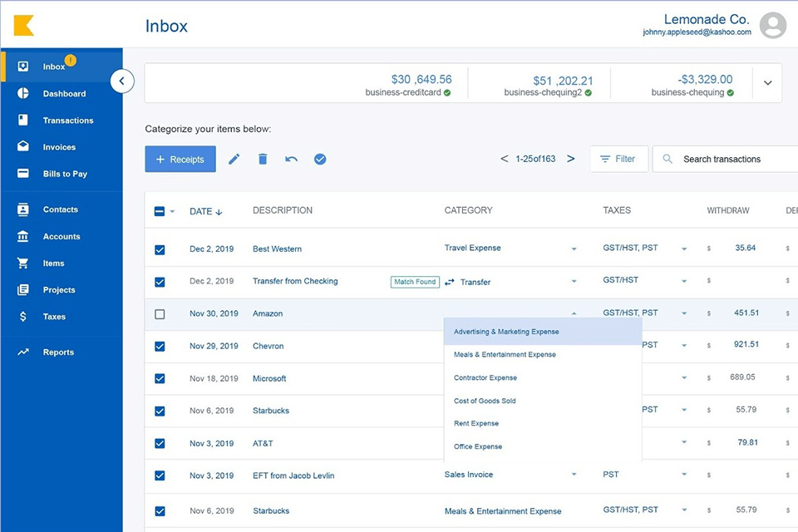The width and height of the screenshot is (798, 532).
Task: Click the Inbox sidebar icon
Action: pyautogui.click(x=23, y=66)
